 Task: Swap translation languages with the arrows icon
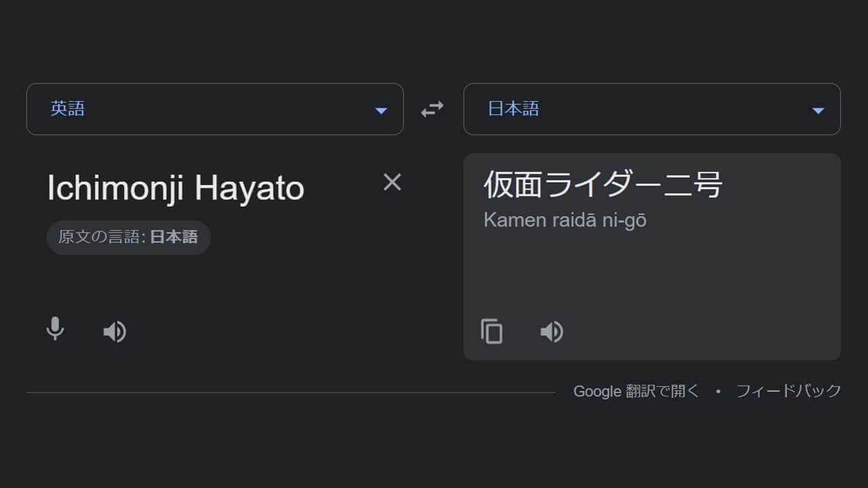pyautogui.click(x=433, y=109)
